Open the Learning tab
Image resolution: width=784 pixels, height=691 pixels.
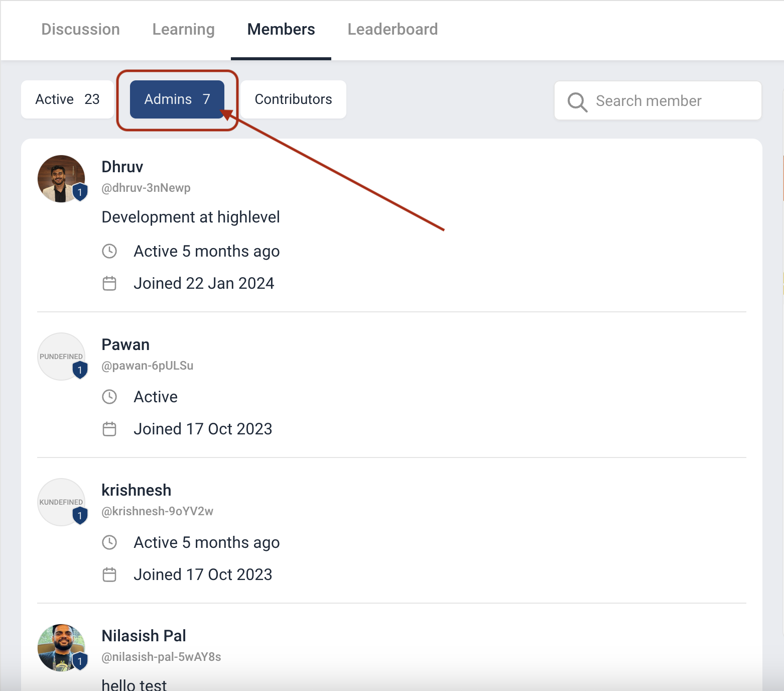(184, 29)
